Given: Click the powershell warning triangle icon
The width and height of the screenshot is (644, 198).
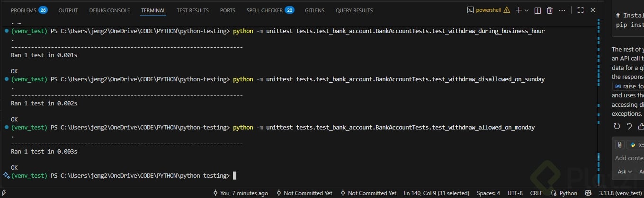Looking at the screenshot, I should pos(507,10).
